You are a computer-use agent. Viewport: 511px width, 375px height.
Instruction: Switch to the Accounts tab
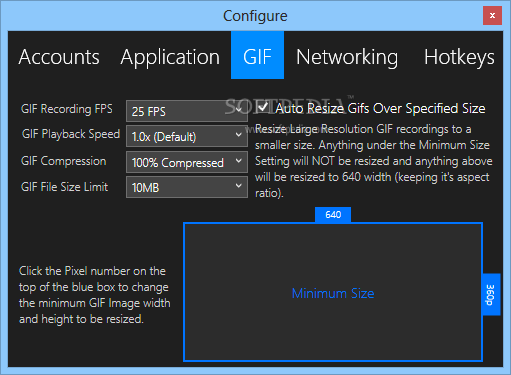[59, 56]
